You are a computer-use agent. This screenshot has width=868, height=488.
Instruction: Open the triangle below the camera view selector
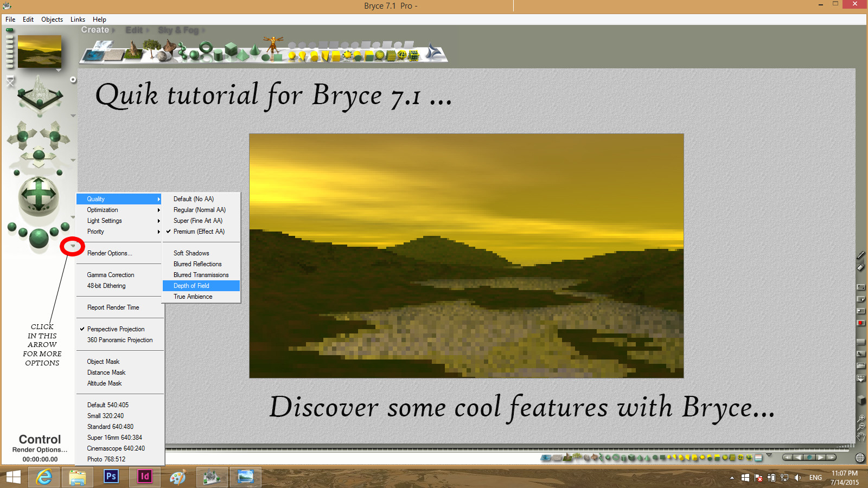click(73, 115)
